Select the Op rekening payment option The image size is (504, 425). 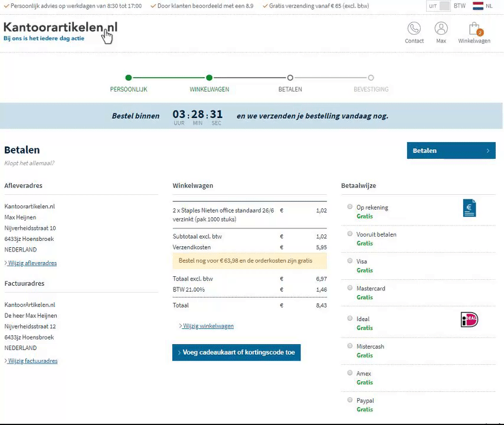(350, 207)
